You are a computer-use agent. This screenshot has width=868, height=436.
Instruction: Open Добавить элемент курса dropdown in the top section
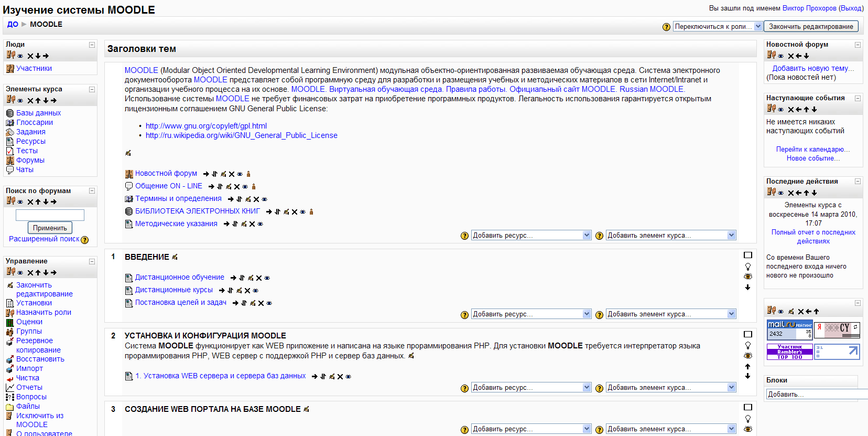point(671,235)
